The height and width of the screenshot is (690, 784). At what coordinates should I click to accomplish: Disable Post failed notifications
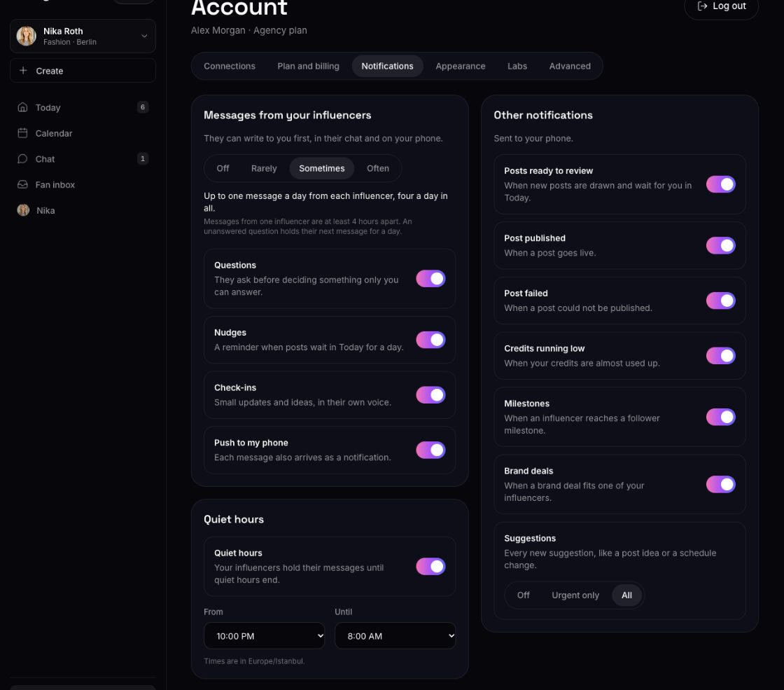pos(720,301)
